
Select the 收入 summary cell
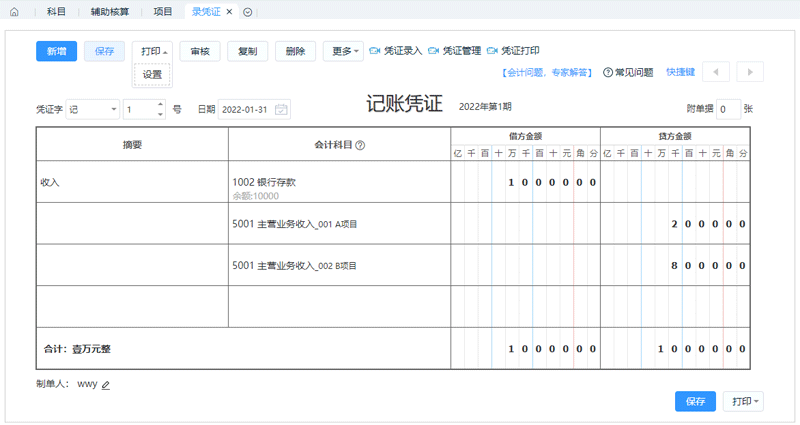tap(132, 182)
